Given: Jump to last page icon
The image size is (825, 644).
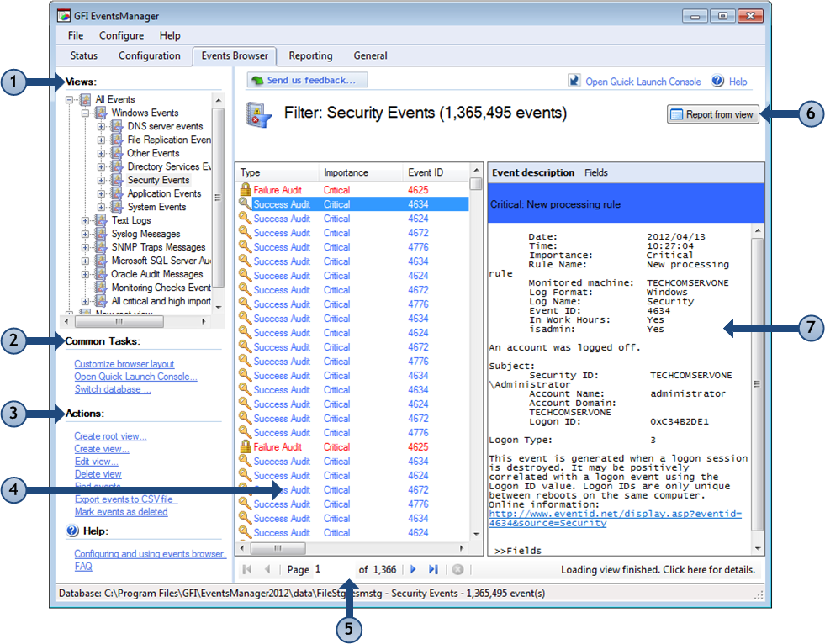Looking at the screenshot, I should pyautogui.click(x=433, y=569).
